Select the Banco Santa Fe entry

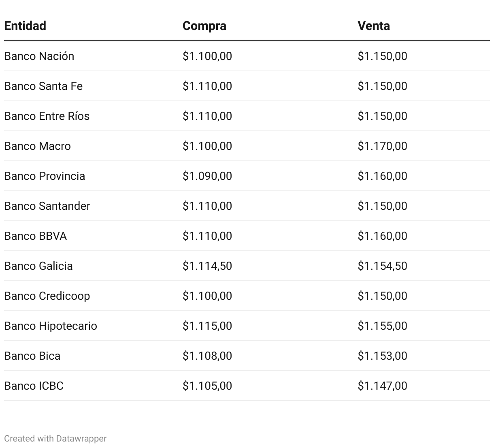click(43, 86)
